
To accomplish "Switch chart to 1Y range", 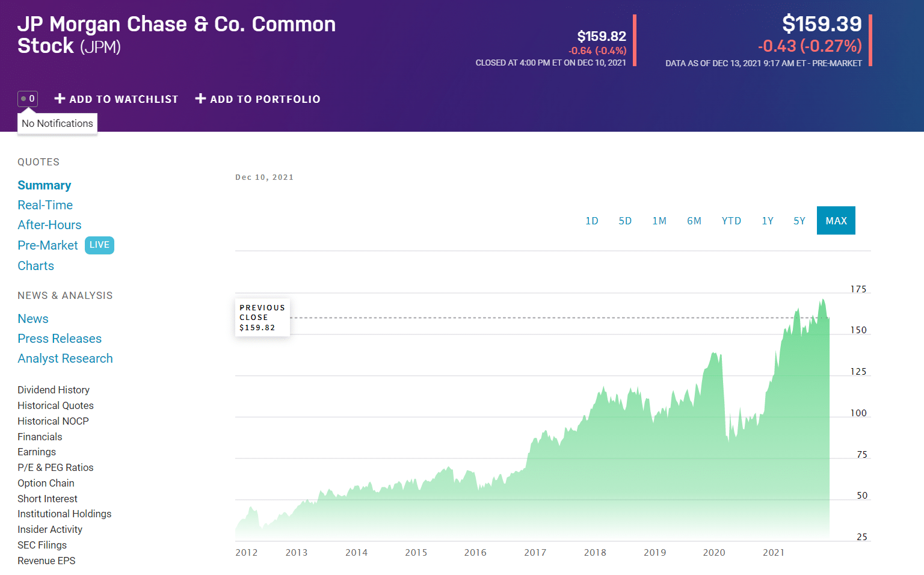I will [x=768, y=221].
